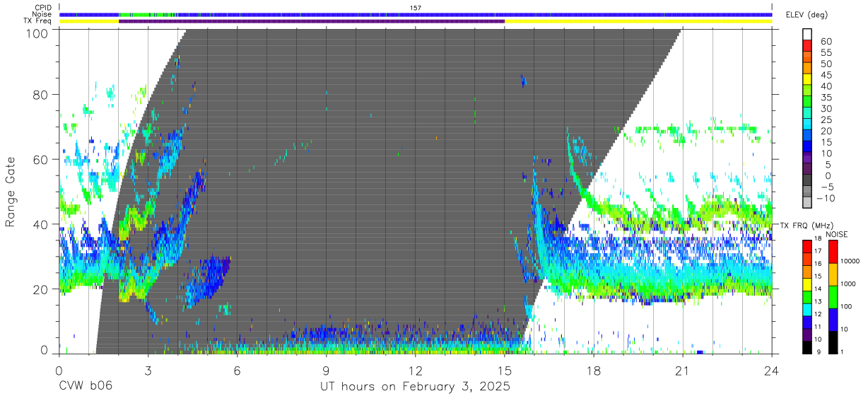
Task: Pick the red segment of the TX FRQ colorbar
Action: coord(807,247)
